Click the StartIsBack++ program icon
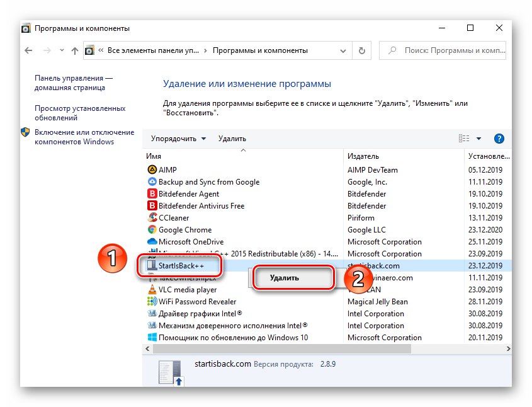The image size is (532, 407). coord(152,266)
